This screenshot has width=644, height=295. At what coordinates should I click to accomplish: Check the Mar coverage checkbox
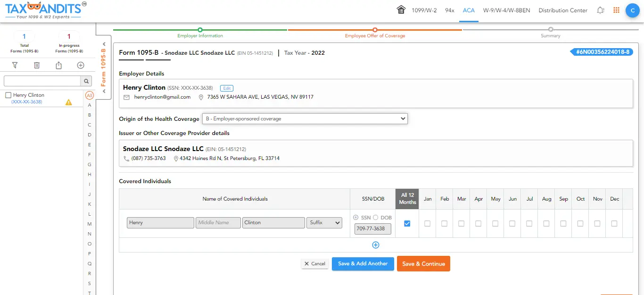click(461, 223)
